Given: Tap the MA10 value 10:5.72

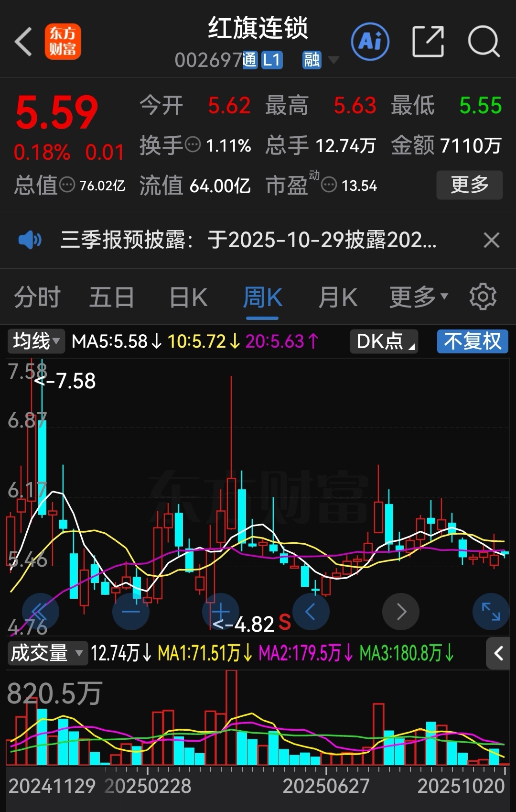Looking at the screenshot, I should click(204, 341).
